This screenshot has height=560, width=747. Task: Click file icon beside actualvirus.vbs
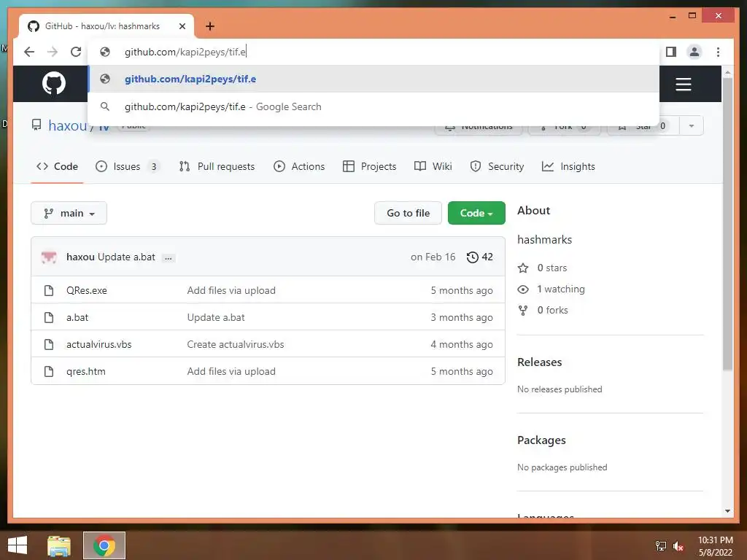tap(49, 344)
